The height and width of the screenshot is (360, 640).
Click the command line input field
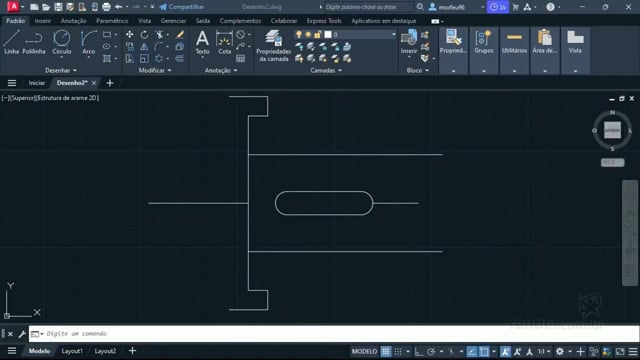point(334,333)
